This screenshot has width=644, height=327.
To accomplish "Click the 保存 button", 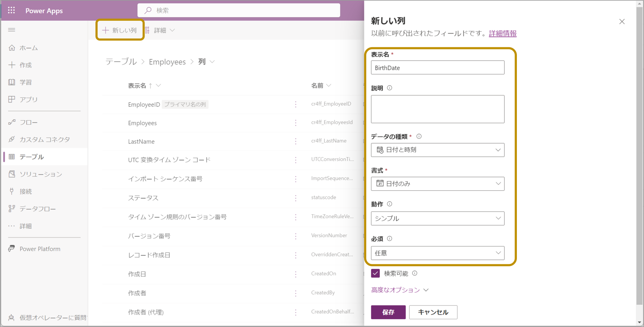I will (388, 312).
